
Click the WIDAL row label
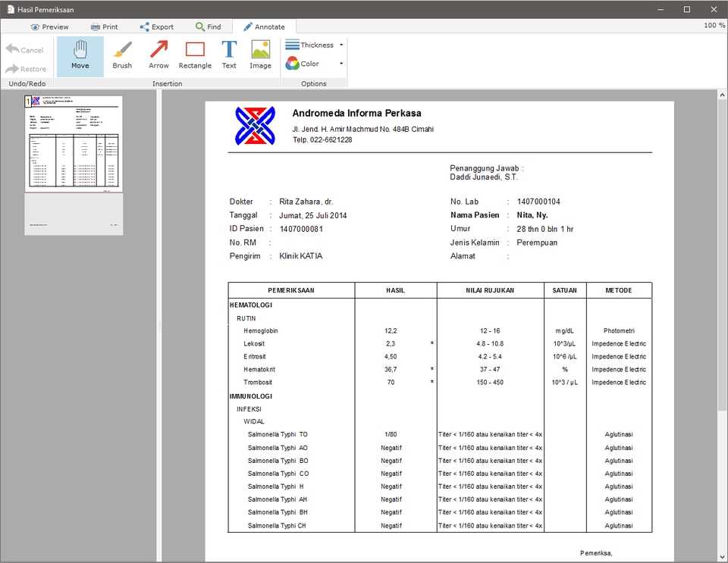point(254,421)
